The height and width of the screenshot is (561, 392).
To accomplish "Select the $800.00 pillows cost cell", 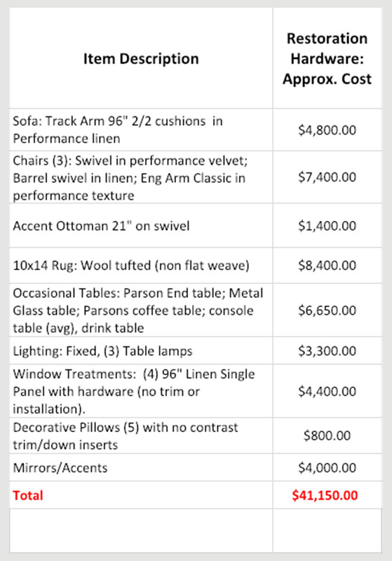I will tap(327, 435).
